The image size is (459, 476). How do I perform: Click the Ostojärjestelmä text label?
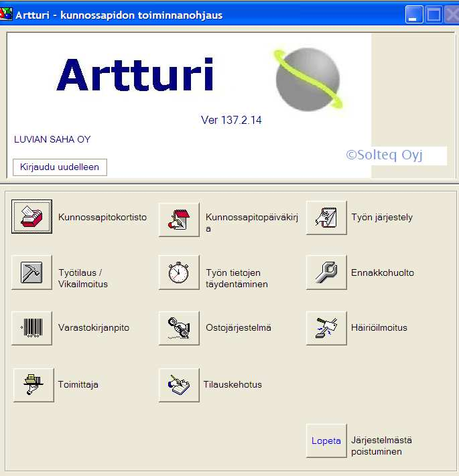coord(239,327)
